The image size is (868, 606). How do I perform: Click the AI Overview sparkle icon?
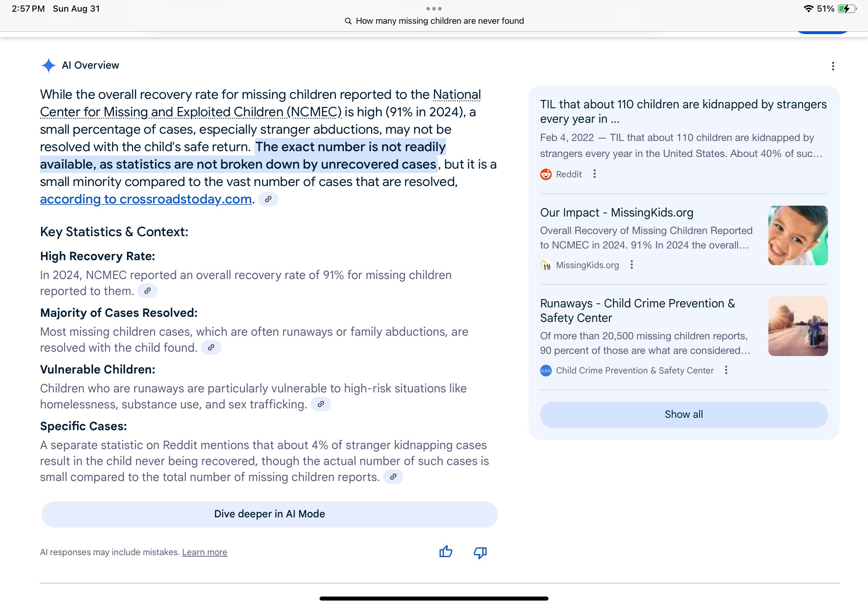click(48, 65)
